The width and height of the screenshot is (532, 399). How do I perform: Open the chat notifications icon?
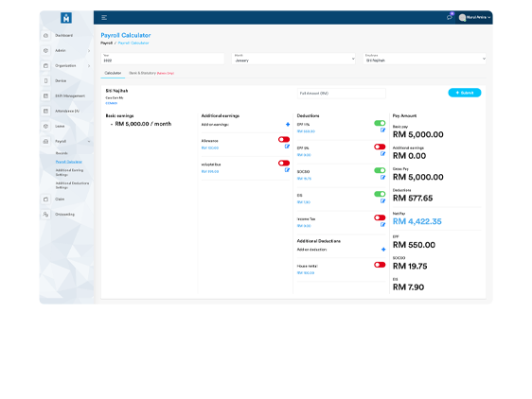point(450,17)
